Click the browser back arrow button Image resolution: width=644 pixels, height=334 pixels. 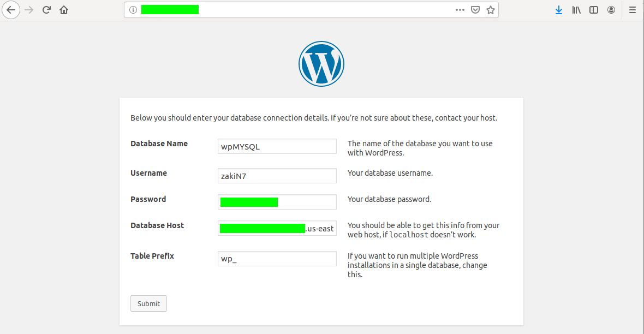[x=11, y=10]
